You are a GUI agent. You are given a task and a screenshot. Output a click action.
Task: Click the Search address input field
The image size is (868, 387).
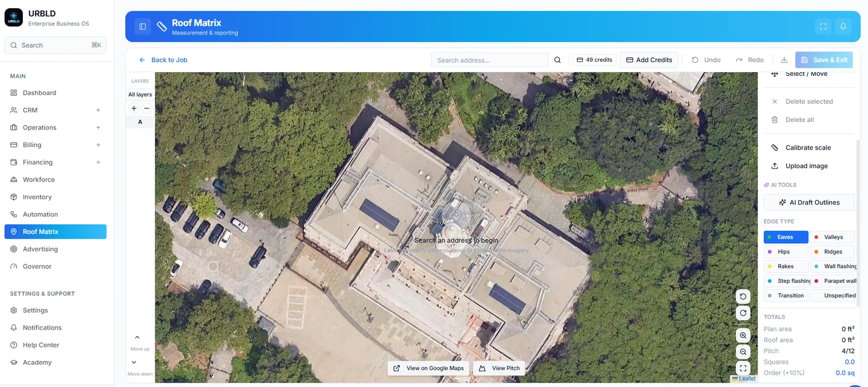489,60
